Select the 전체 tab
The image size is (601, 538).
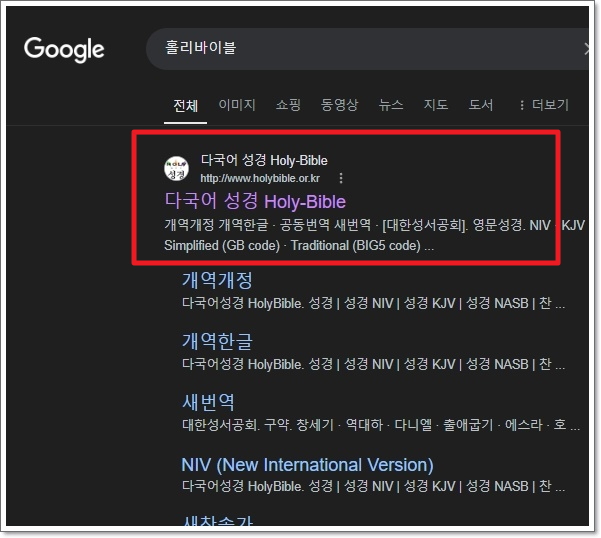186,105
